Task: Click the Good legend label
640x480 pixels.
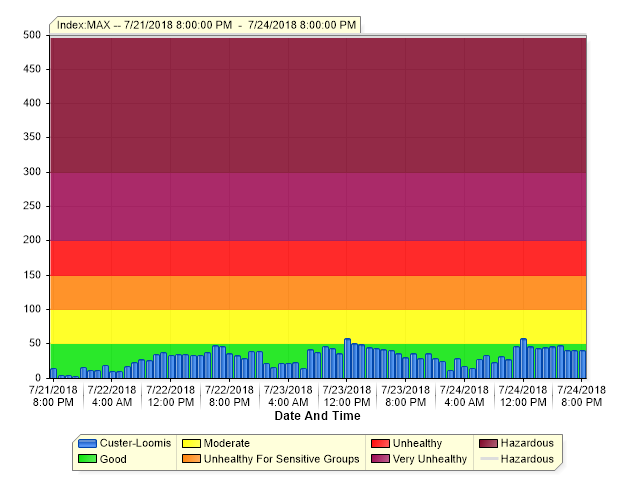Action: pos(113,459)
